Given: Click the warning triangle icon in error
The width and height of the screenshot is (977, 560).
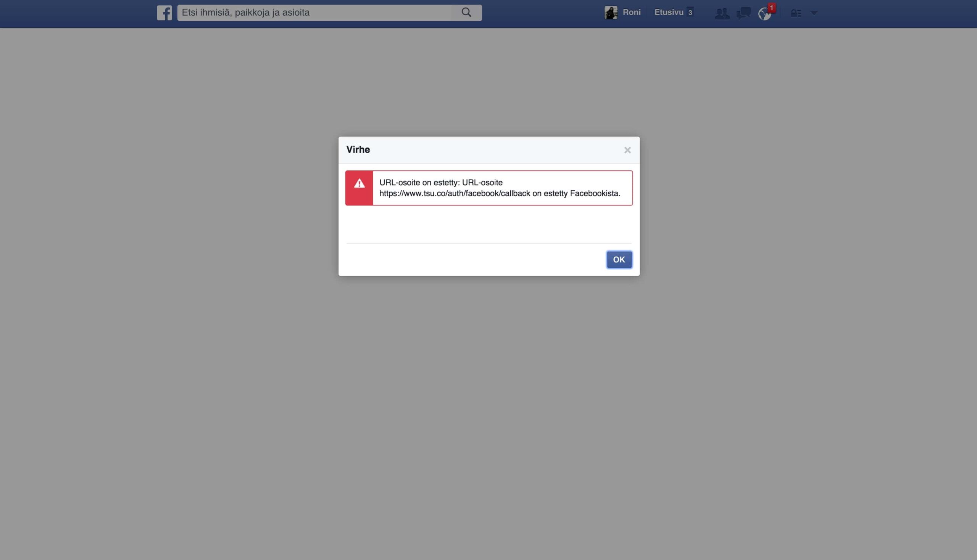Looking at the screenshot, I should tap(359, 184).
